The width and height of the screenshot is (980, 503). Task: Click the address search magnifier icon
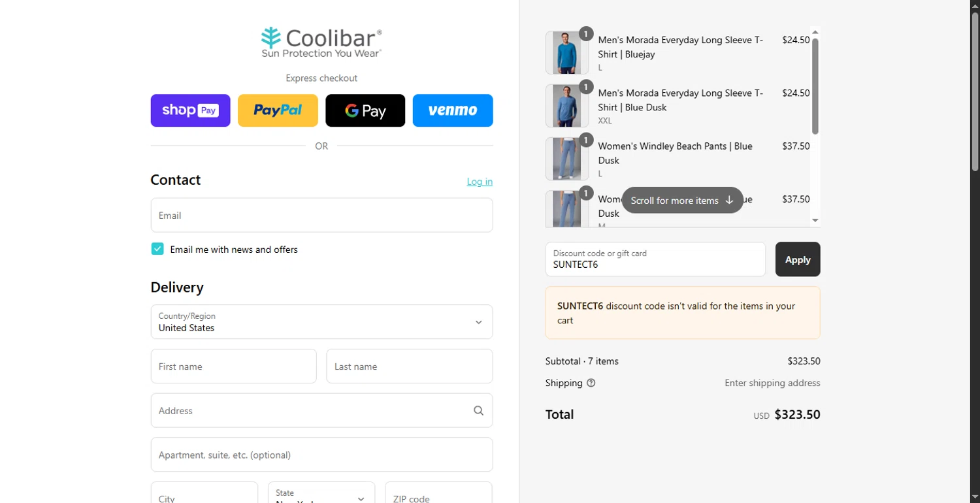point(479,410)
